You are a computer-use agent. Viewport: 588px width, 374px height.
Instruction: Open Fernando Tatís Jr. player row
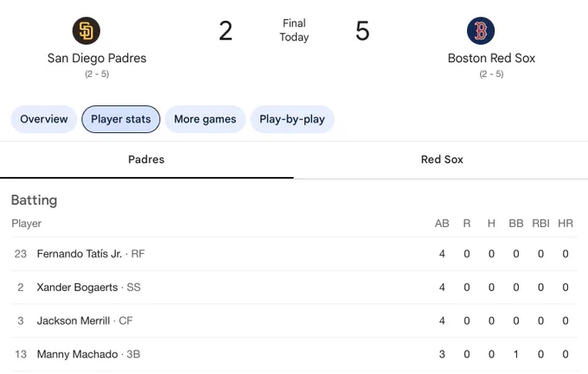pos(294,254)
